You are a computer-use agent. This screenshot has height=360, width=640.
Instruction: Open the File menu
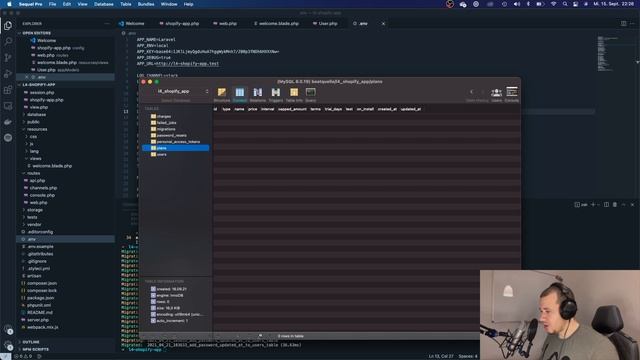53,4
